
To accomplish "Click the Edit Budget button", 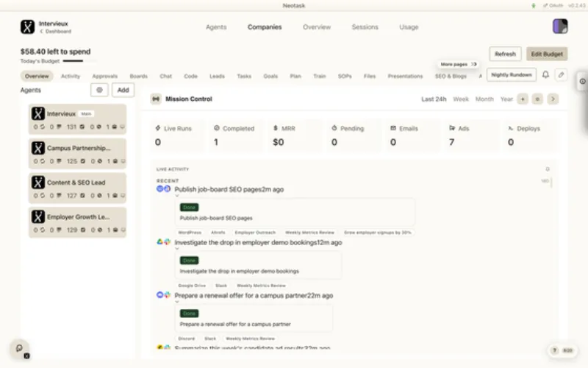I will 547,54.
